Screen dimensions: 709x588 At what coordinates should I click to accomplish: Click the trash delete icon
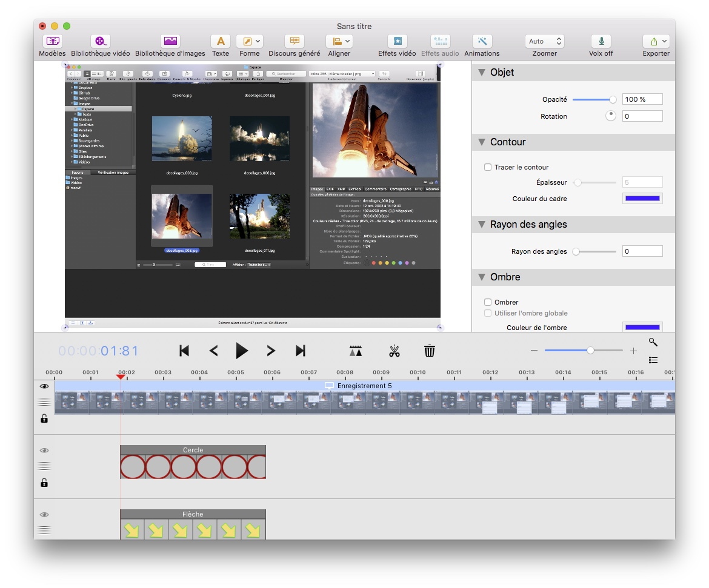(430, 351)
